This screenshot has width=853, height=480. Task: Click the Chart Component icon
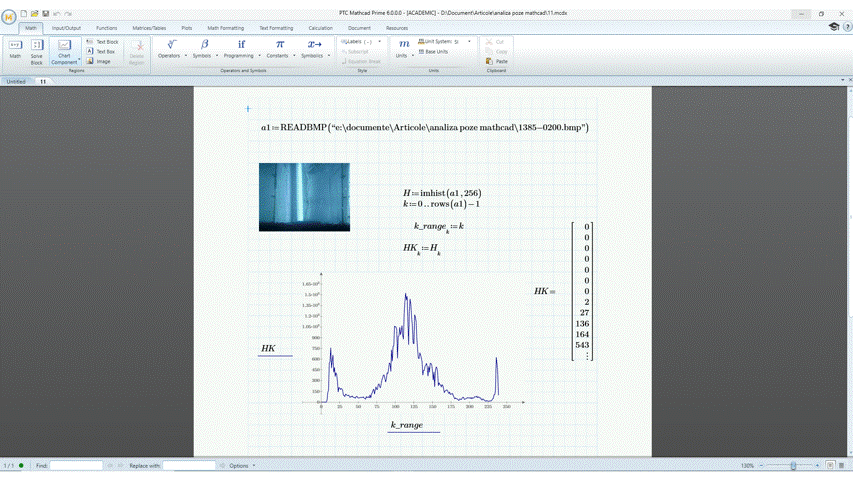pos(64,50)
